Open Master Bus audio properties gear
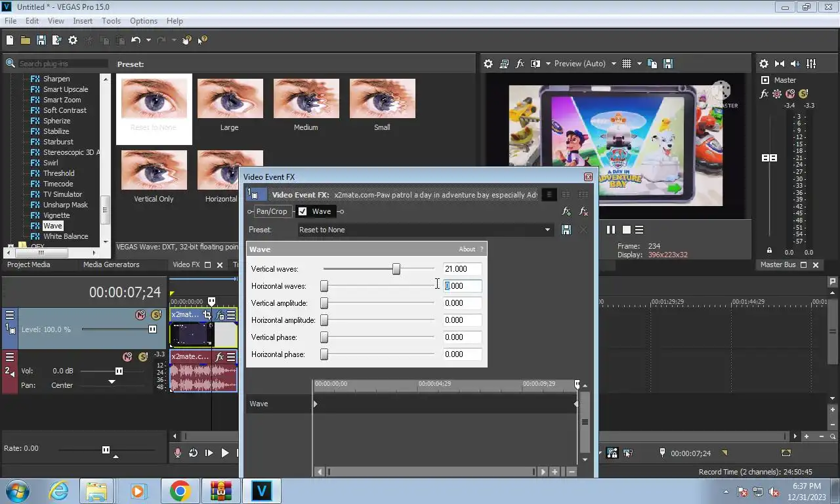 (x=764, y=64)
